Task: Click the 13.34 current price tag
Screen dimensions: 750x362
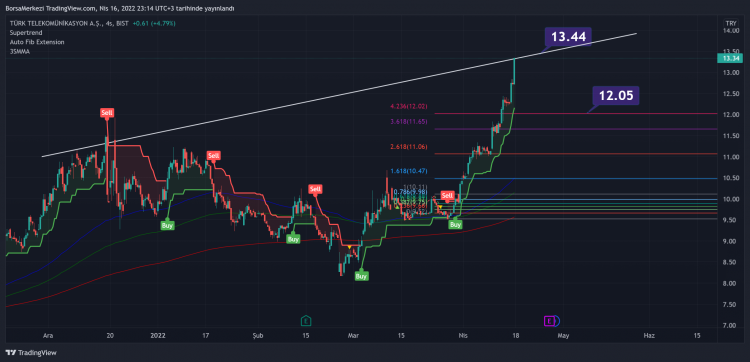Action: 730,58
